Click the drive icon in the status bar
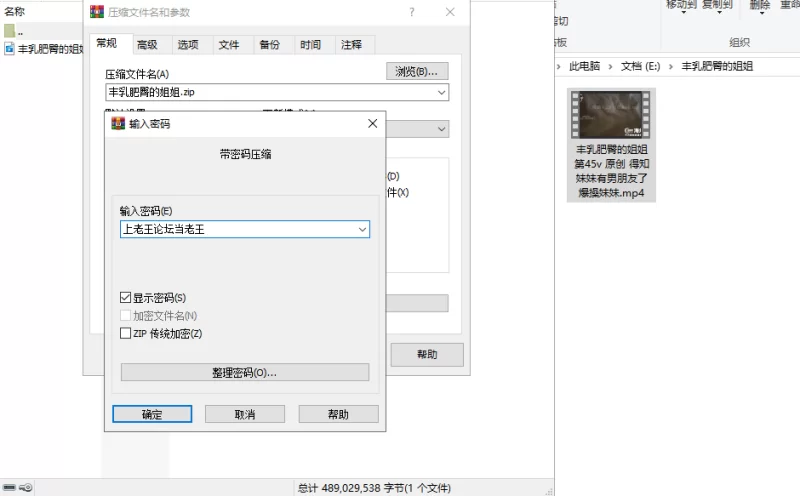The height and width of the screenshot is (496, 800). pos(9,488)
